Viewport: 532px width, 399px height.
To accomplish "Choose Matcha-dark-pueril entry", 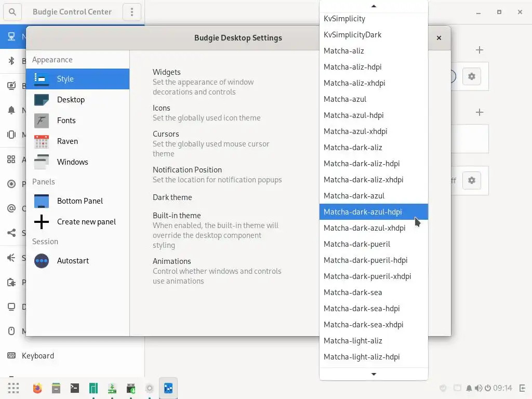I will click(x=374, y=244).
